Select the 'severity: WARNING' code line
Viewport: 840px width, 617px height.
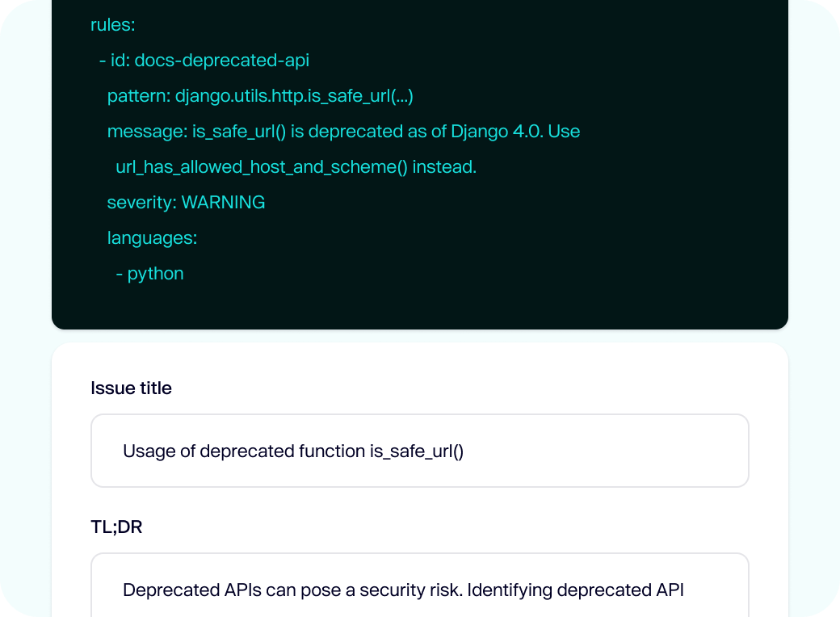pyautogui.click(x=186, y=203)
